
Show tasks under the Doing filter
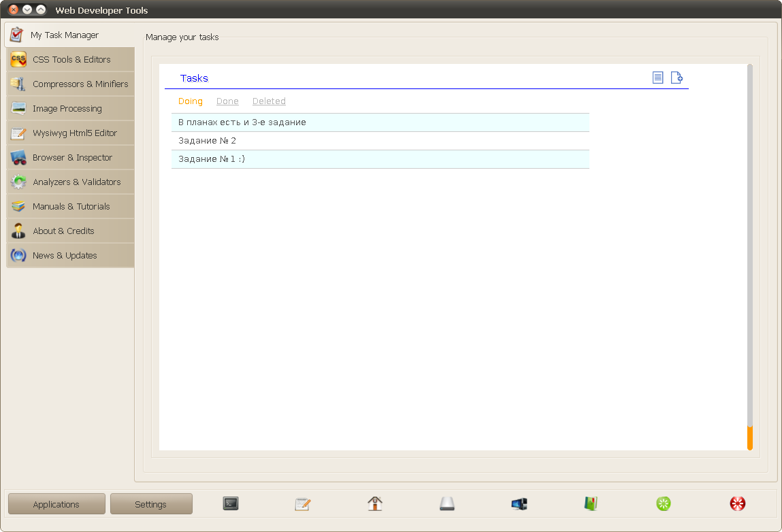[x=191, y=101]
